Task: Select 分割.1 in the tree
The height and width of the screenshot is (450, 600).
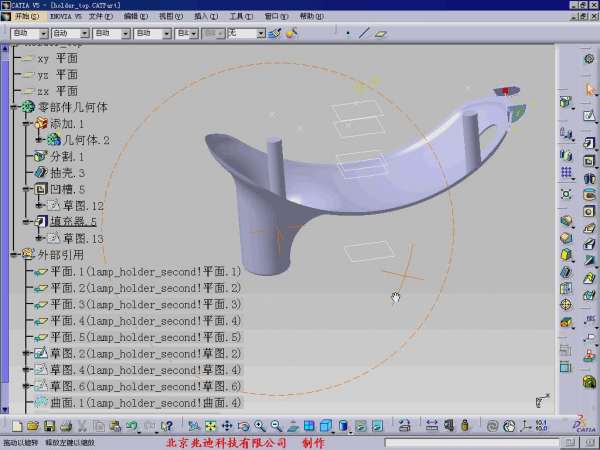Action: point(67,157)
